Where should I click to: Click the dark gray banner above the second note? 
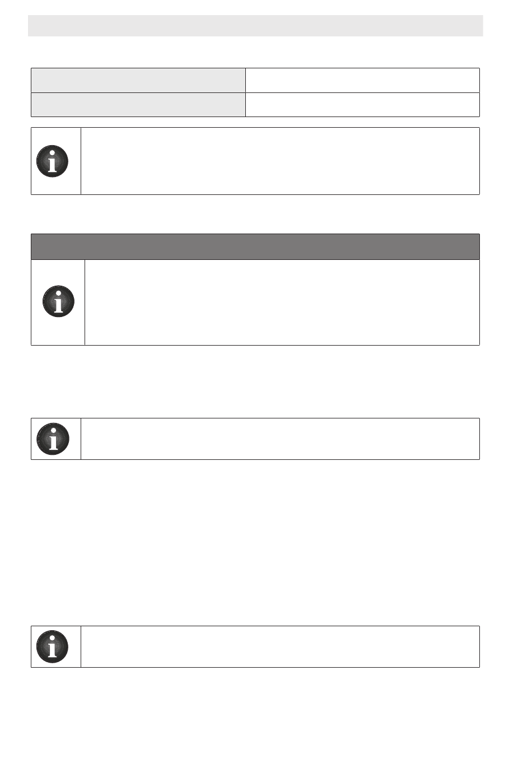point(255,246)
